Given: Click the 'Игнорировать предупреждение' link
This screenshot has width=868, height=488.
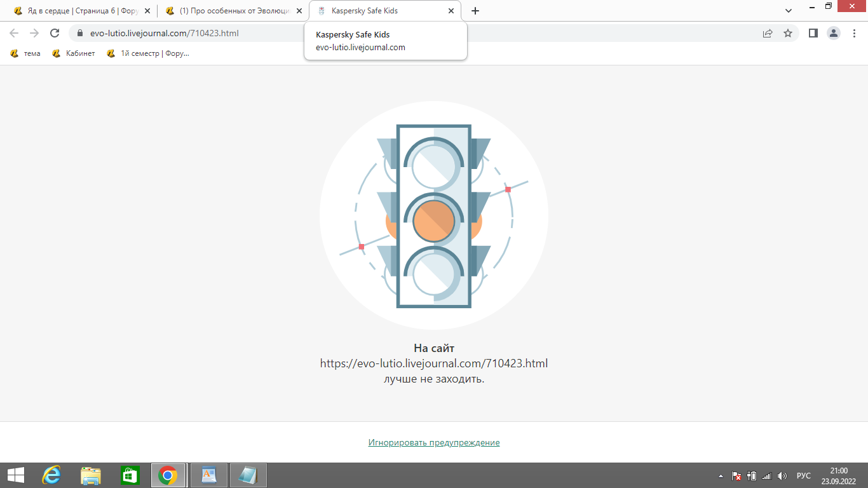Looking at the screenshot, I should 434,442.
